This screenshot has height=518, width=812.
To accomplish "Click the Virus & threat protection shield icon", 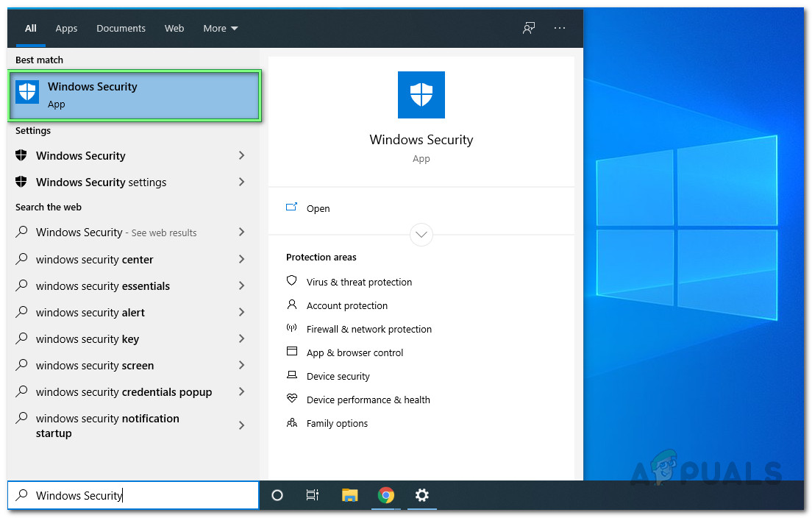I will 291,281.
